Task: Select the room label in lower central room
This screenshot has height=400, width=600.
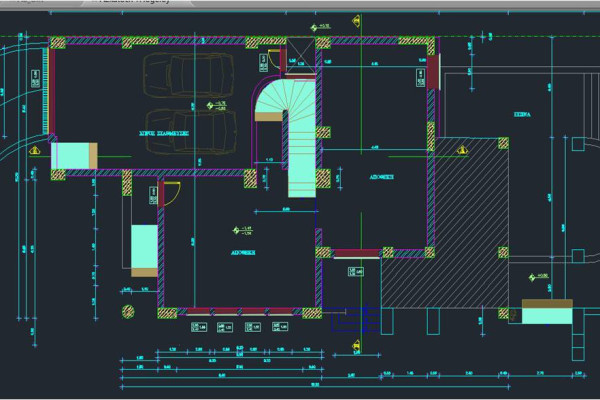Action: pos(243,253)
